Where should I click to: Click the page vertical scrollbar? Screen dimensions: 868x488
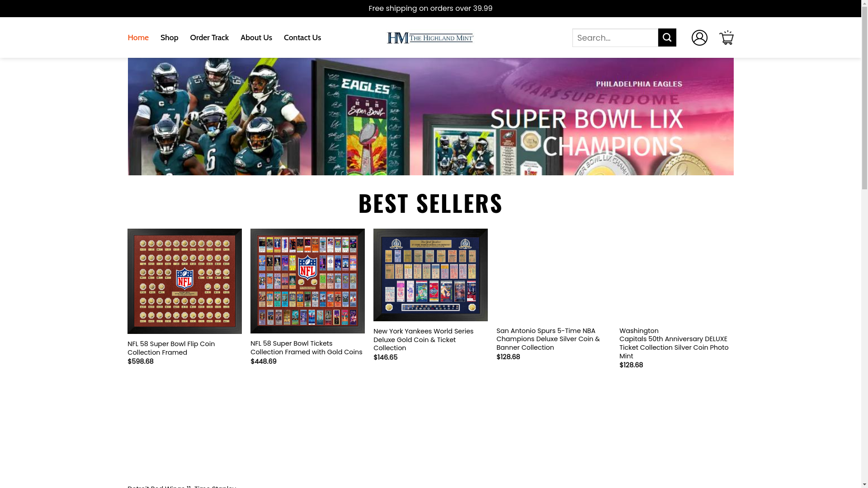[864, 244]
